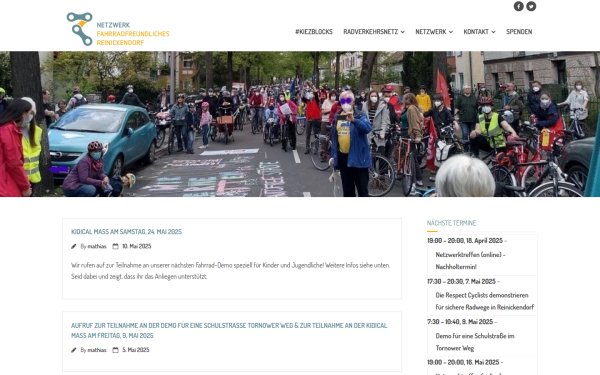Click the chain-link network logo
The image size is (600, 375).
80,29
